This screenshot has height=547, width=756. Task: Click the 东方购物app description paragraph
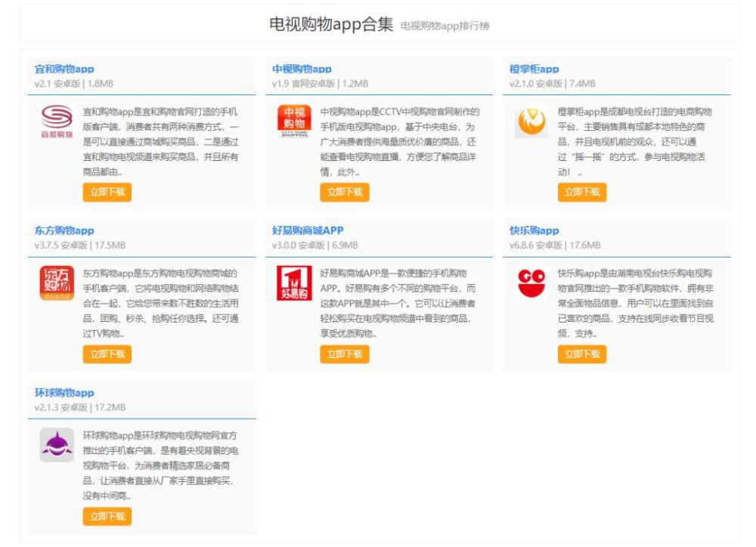(160, 303)
